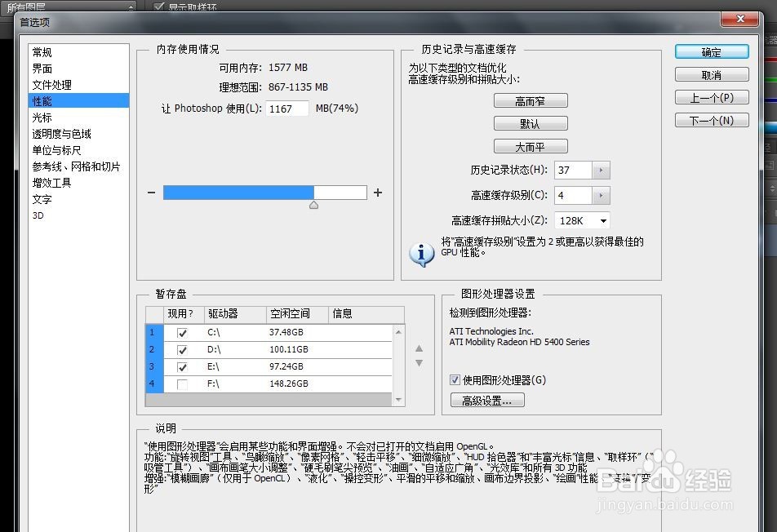Open the 历史记录状态 arrow dropdown
The width and height of the screenshot is (777, 532).
601,170
